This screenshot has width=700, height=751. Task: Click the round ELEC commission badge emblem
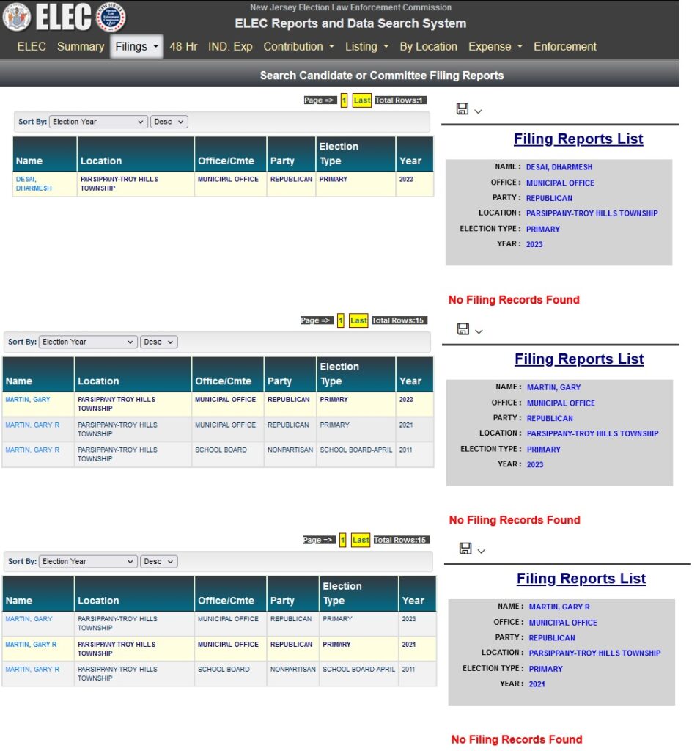click(x=111, y=17)
